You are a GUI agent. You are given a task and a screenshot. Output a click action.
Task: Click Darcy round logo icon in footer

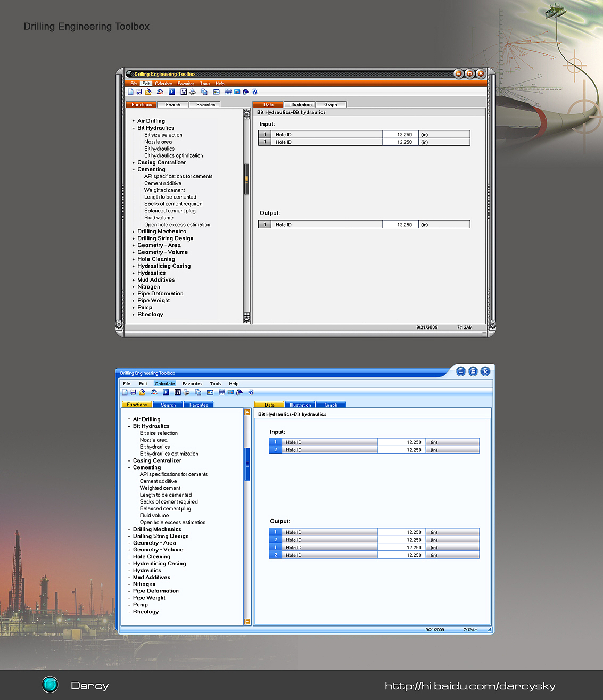point(50,684)
